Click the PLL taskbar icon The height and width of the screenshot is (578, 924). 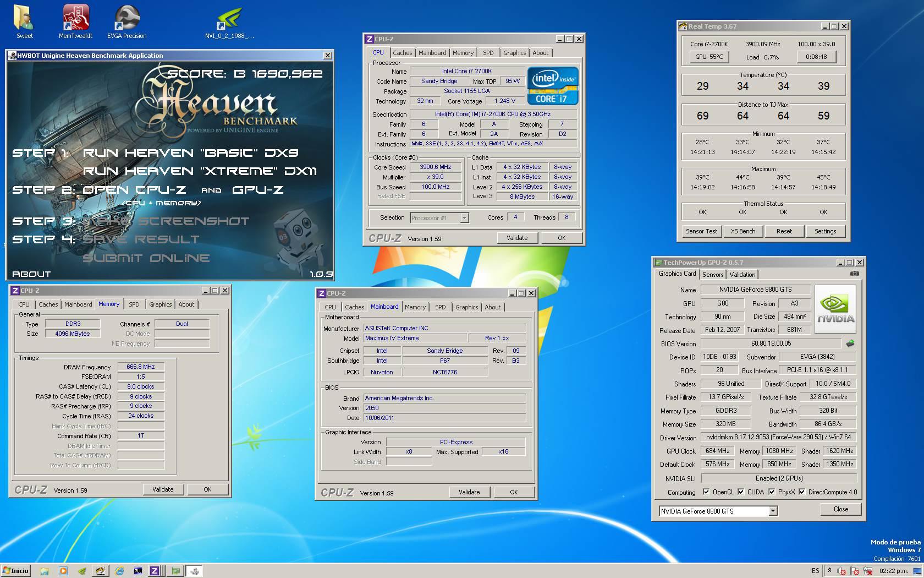tap(137, 571)
